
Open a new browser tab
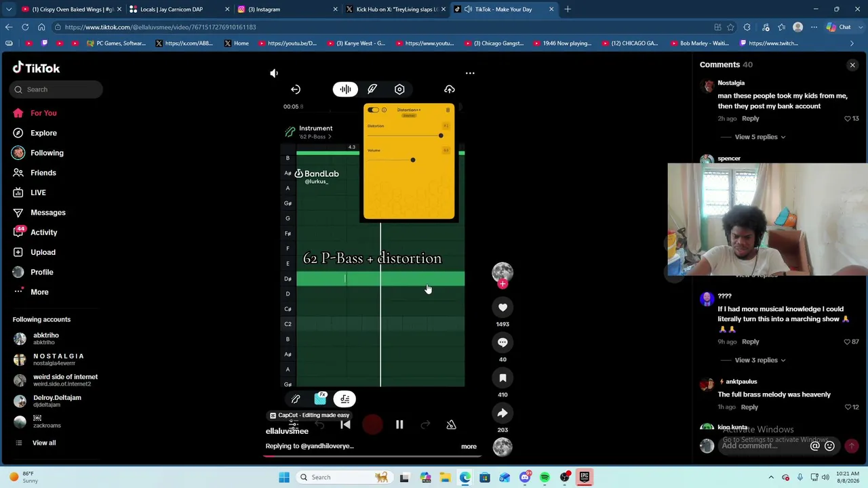point(568,9)
